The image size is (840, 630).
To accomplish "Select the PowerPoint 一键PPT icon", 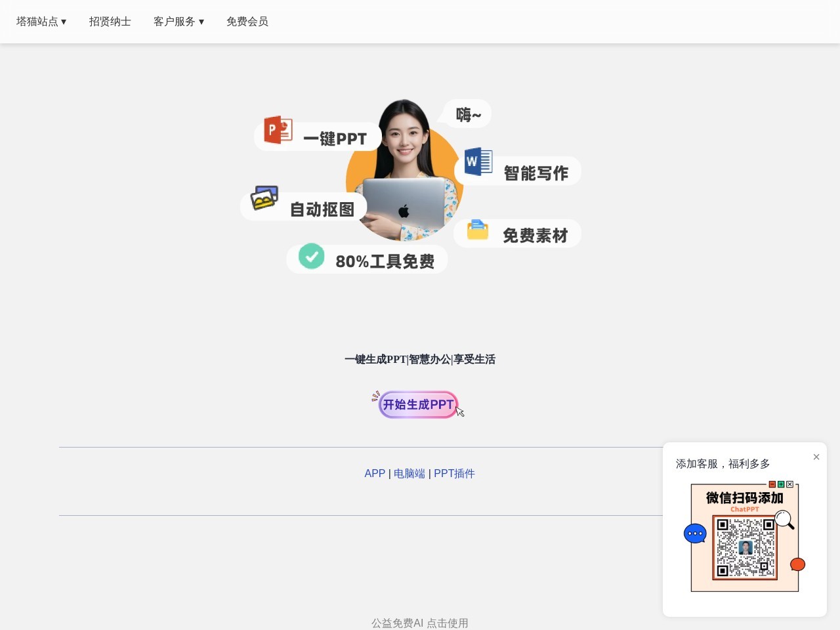I will pos(276,130).
